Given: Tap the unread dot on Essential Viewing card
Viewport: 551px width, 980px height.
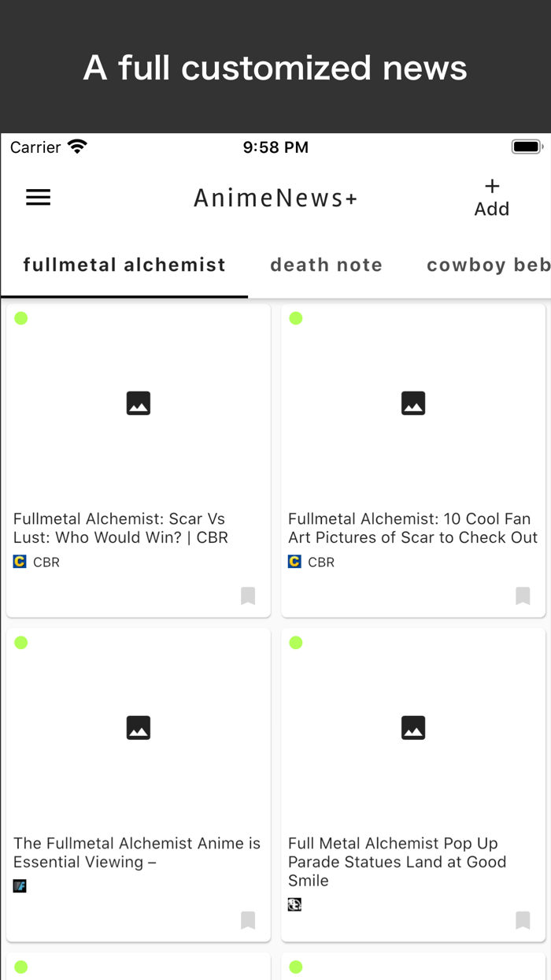Looking at the screenshot, I should click(21, 642).
